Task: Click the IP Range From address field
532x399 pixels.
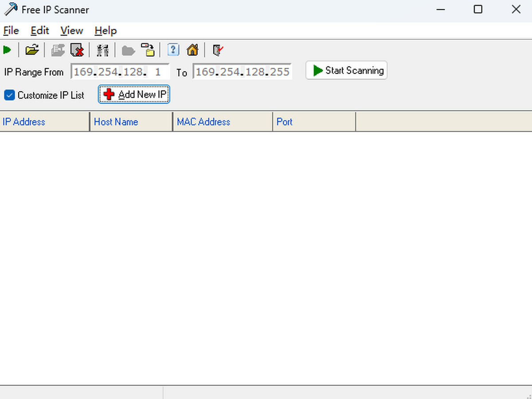Action: (120, 72)
